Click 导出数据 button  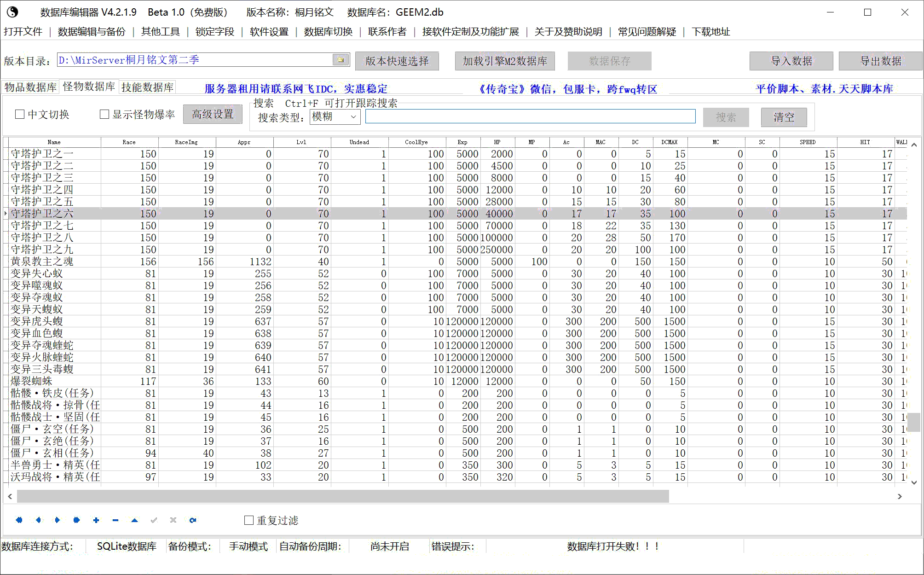pos(881,61)
